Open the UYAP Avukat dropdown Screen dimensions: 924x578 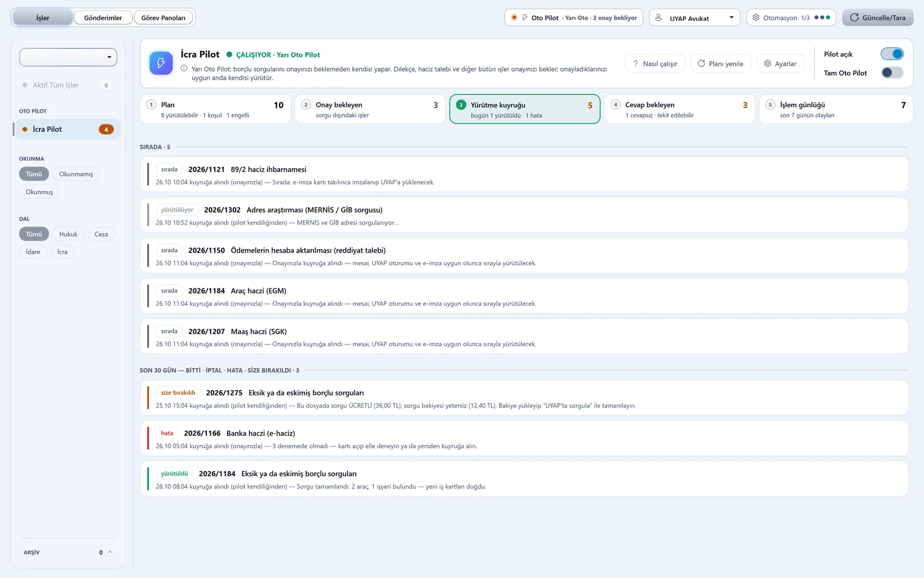point(695,18)
